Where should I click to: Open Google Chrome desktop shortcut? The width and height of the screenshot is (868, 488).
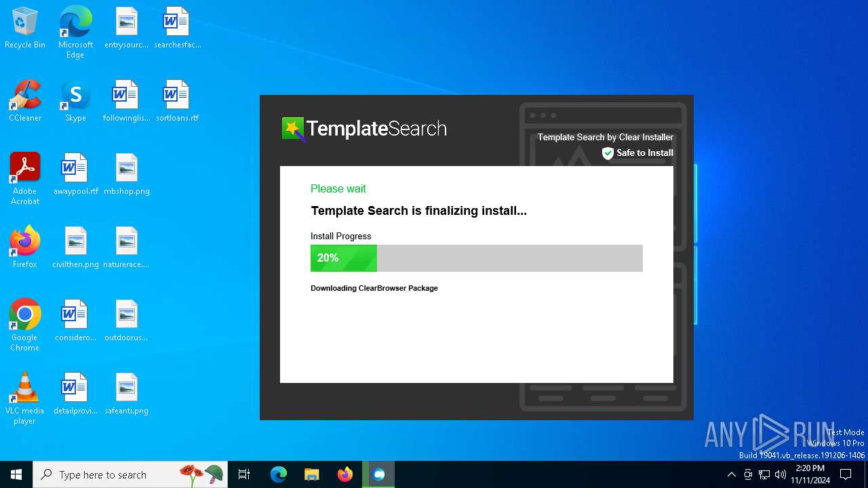click(25, 325)
